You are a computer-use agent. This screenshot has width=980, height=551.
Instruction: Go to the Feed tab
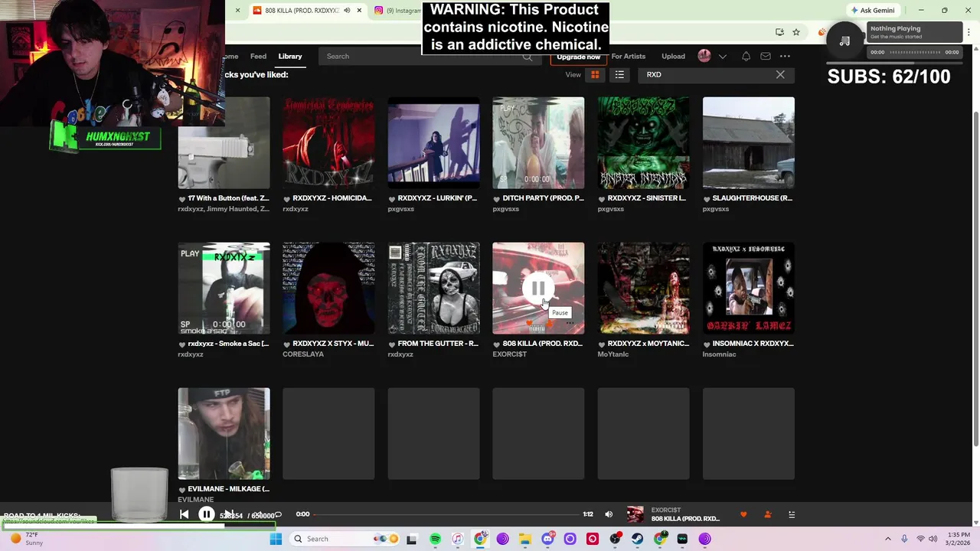click(x=258, y=56)
